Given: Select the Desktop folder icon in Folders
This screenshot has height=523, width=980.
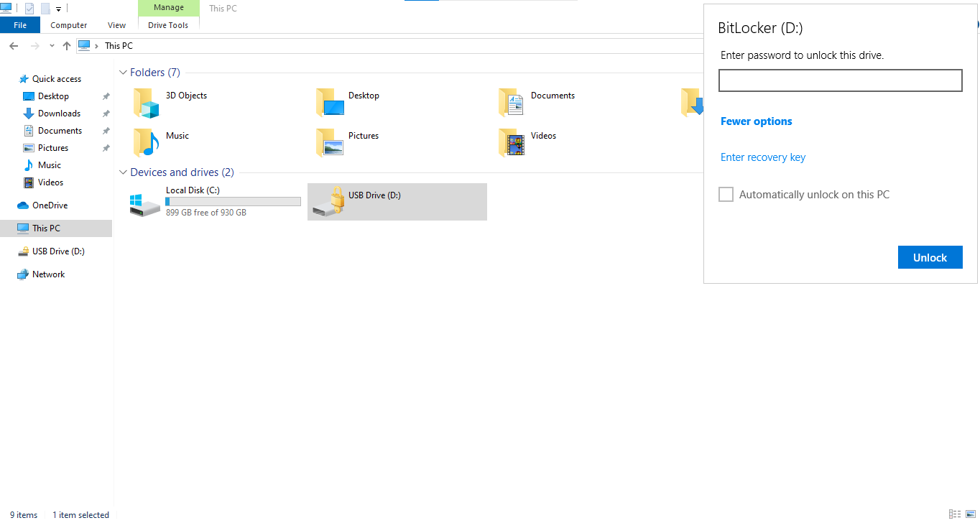Looking at the screenshot, I should tap(330, 103).
